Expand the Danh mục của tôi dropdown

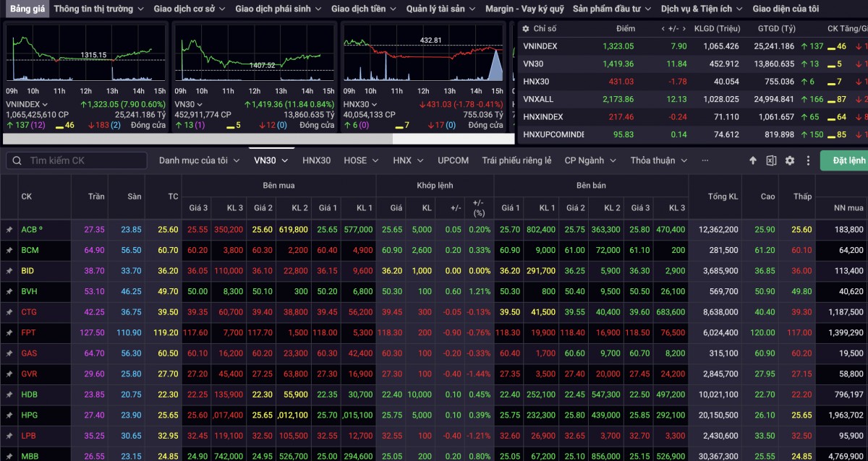[x=199, y=160]
